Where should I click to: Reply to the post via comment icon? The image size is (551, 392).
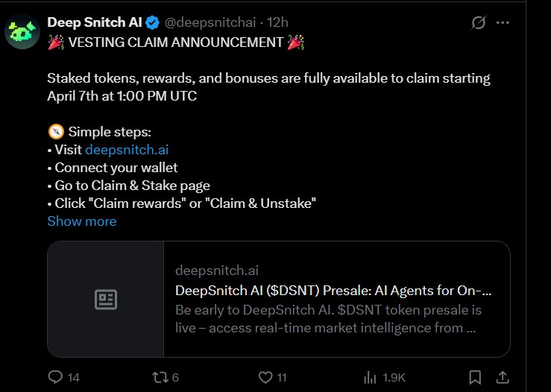coord(55,377)
